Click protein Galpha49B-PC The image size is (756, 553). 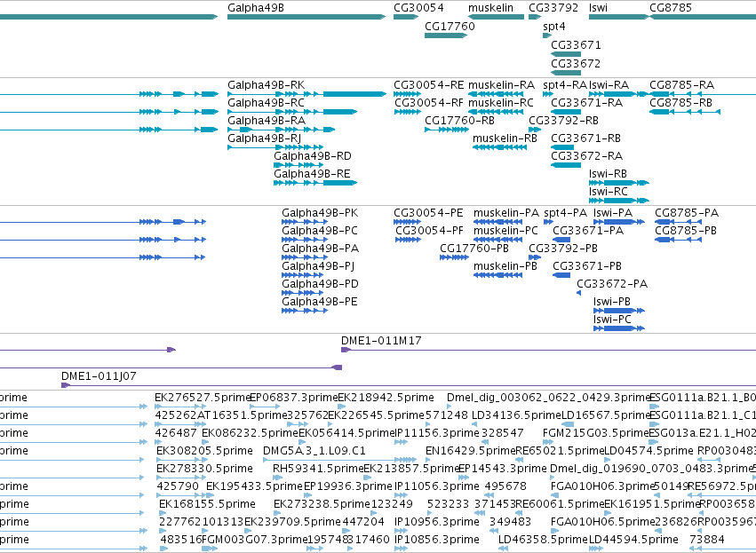pyautogui.click(x=320, y=231)
